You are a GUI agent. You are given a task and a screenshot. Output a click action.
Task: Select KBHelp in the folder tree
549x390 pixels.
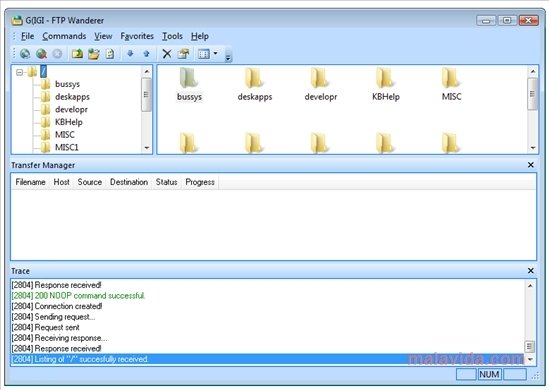click(x=69, y=122)
